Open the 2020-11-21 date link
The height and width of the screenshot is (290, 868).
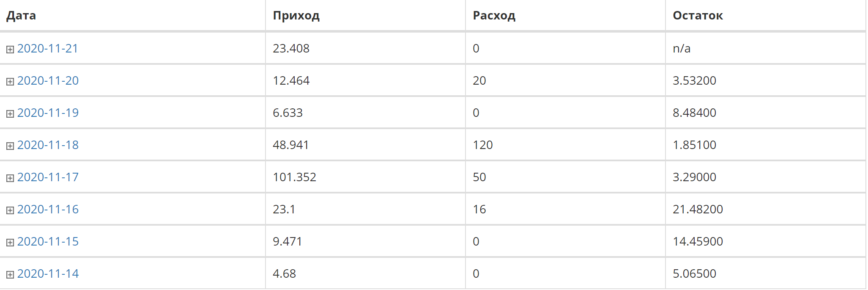pyautogui.click(x=48, y=48)
